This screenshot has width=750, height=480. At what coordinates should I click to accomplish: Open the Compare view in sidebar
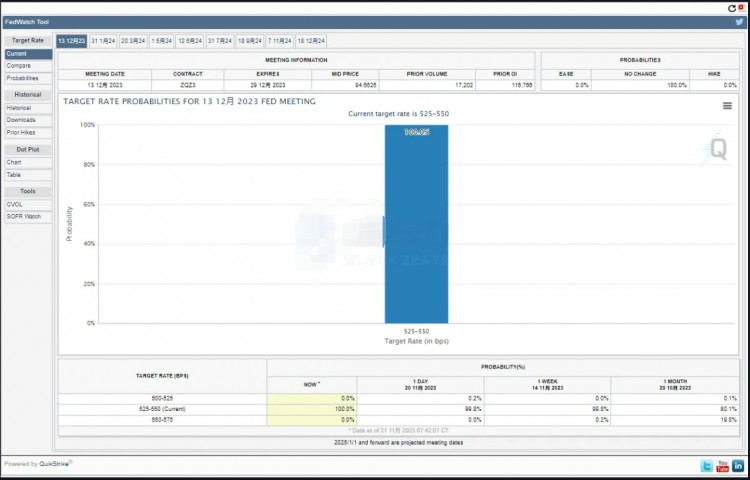pyautogui.click(x=28, y=66)
